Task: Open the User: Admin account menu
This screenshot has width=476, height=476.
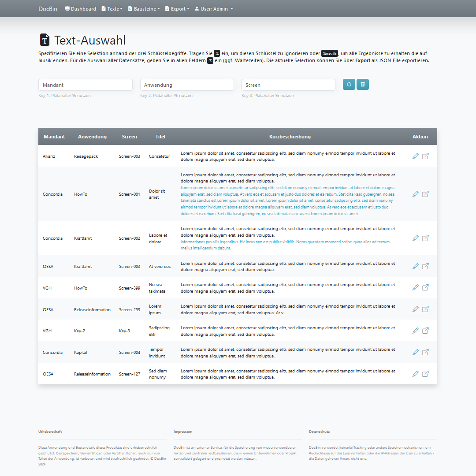Action: pos(214,9)
